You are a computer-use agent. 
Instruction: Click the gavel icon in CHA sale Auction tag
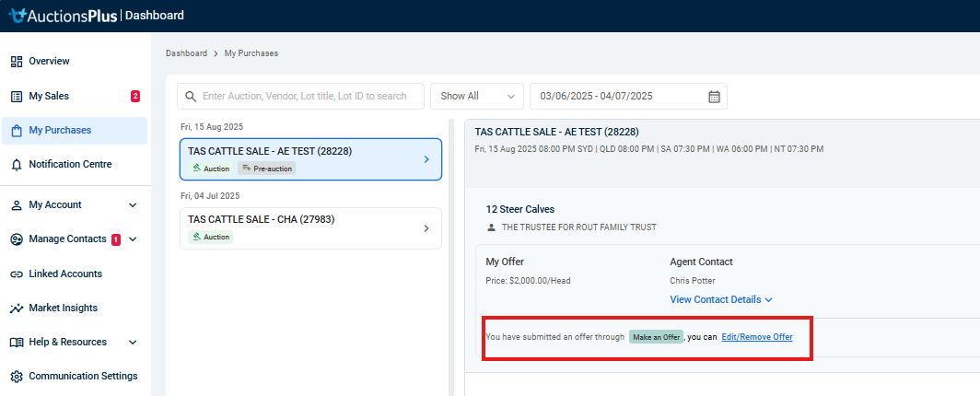[196, 237]
